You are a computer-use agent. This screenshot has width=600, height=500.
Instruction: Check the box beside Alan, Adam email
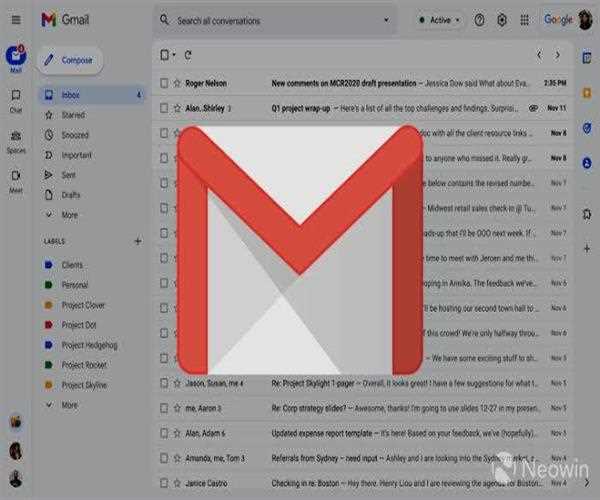(x=164, y=434)
